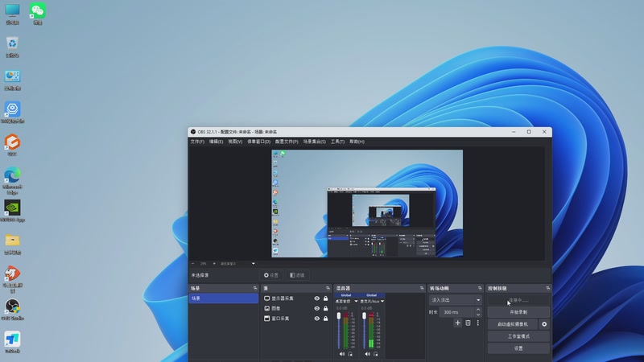Screen dimensions: 644x362
Task: Open virtual camera gear settings
Action: pyautogui.click(x=544, y=324)
